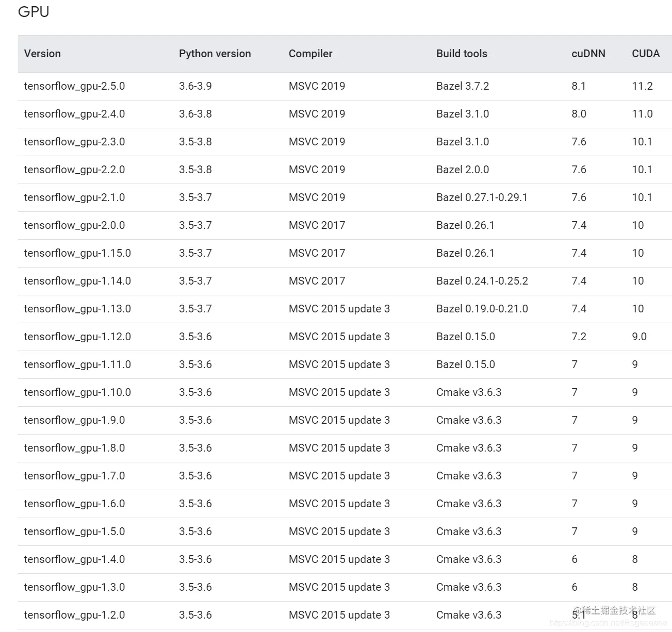672x632 pixels.
Task: Click Bazel 0.27.1-0.29.1 cell
Action: 482,197
